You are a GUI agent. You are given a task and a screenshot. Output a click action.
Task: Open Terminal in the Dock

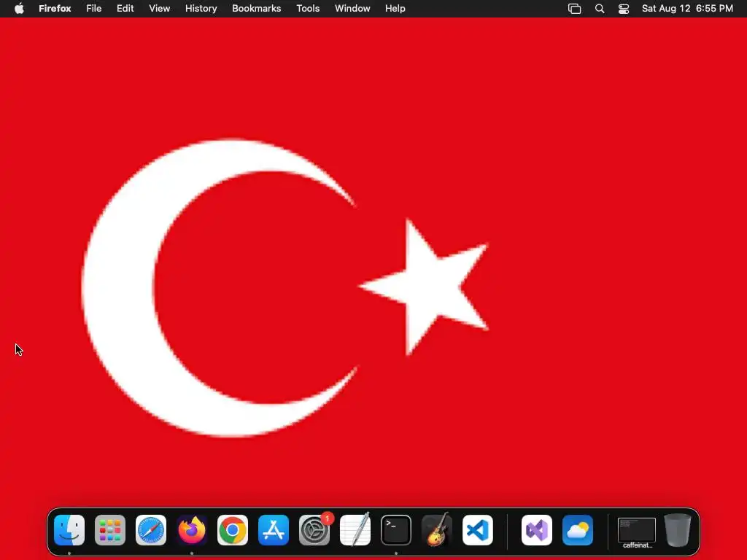pyautogui.click(x=396, y=530)
